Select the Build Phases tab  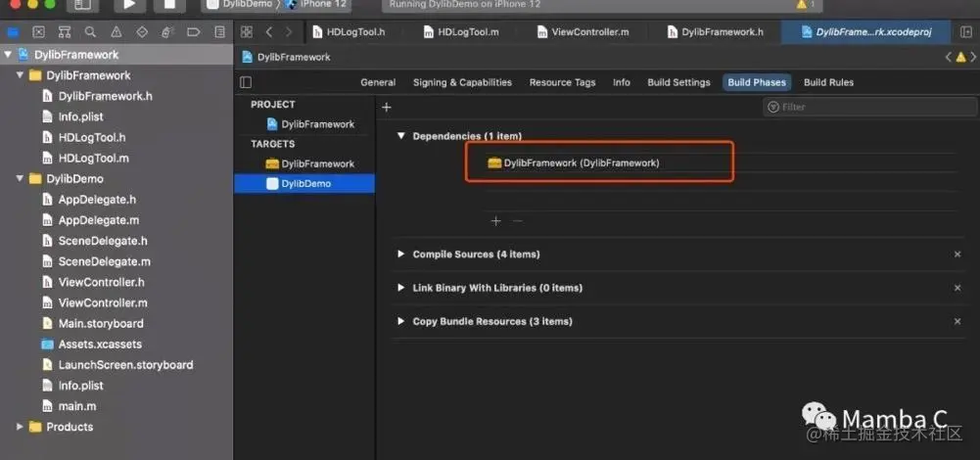coord(757,82)
